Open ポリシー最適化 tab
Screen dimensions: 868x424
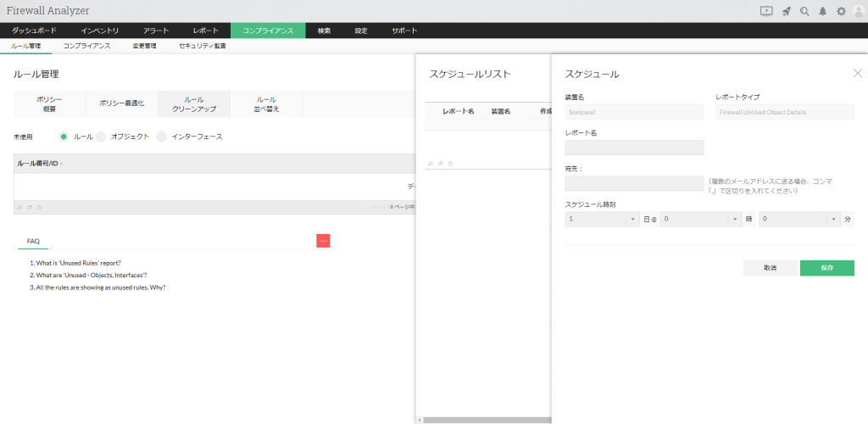(x=122, y=104)
